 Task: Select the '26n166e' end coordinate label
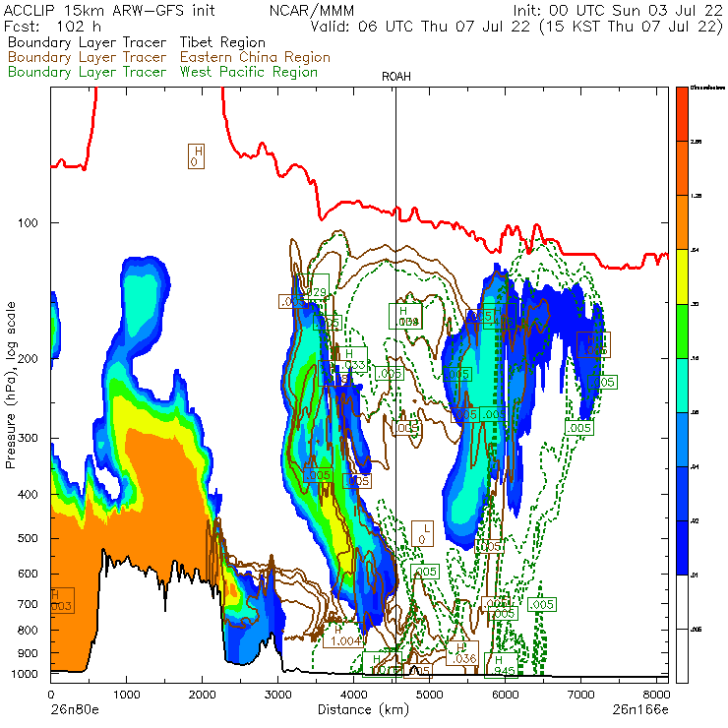(x=640, y=709)
